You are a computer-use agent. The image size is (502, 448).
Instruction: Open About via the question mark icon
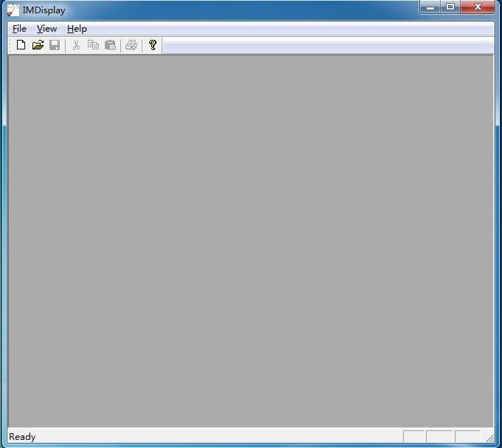click(153, 45)
